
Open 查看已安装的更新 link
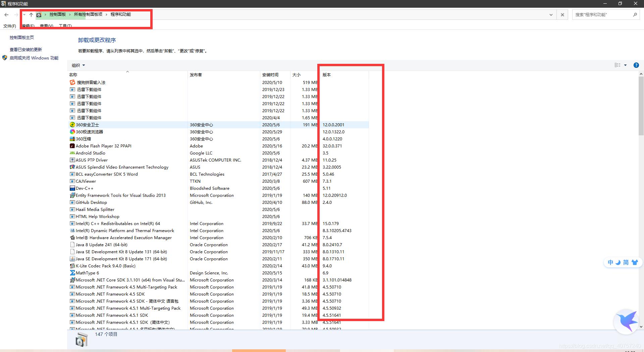click(x=26, y=49)
